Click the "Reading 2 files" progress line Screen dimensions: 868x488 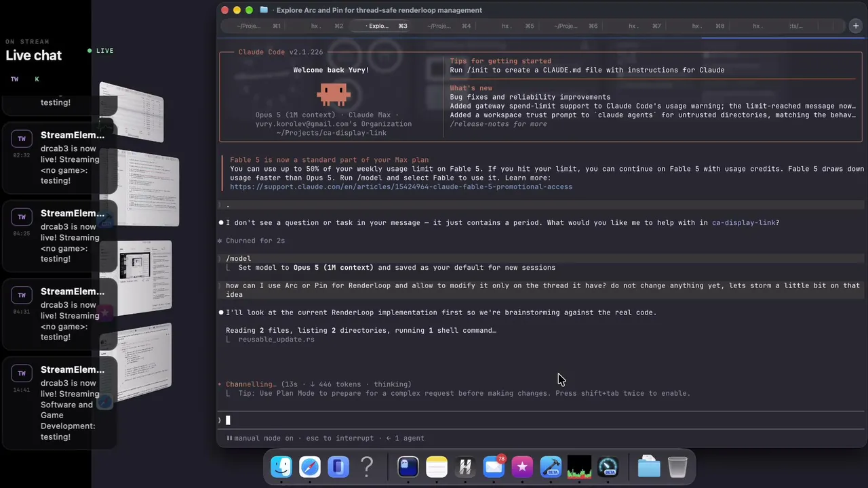361,331
